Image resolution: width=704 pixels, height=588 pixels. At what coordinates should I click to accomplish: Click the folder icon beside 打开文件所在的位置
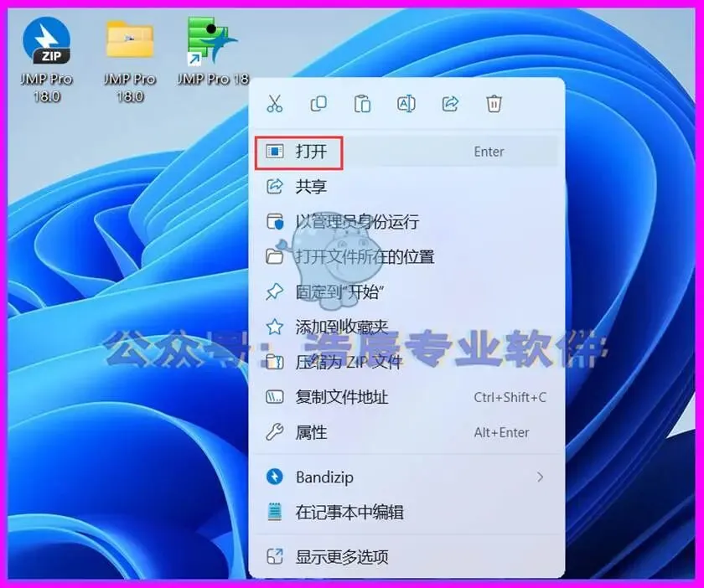(274, 257)
